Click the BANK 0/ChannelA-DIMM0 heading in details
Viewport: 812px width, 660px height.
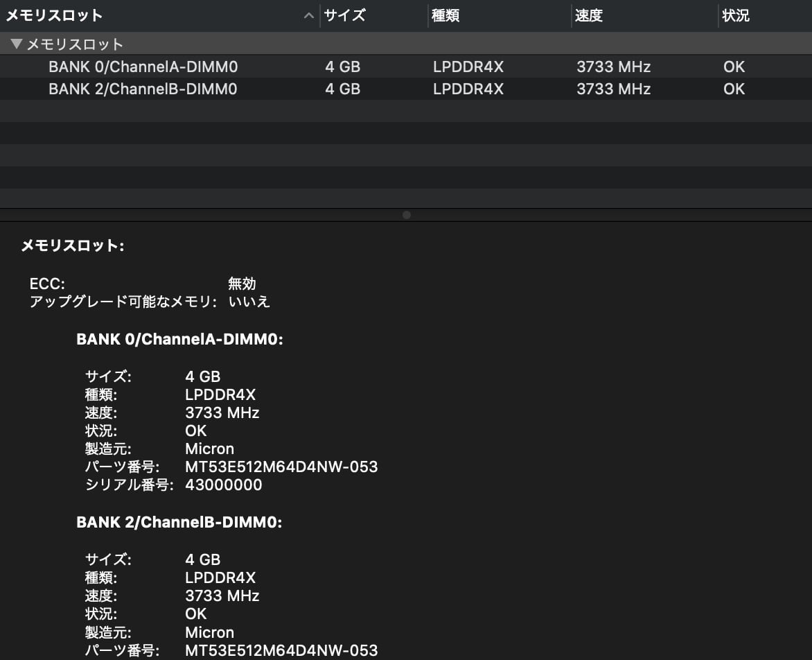tap(179, 340)
